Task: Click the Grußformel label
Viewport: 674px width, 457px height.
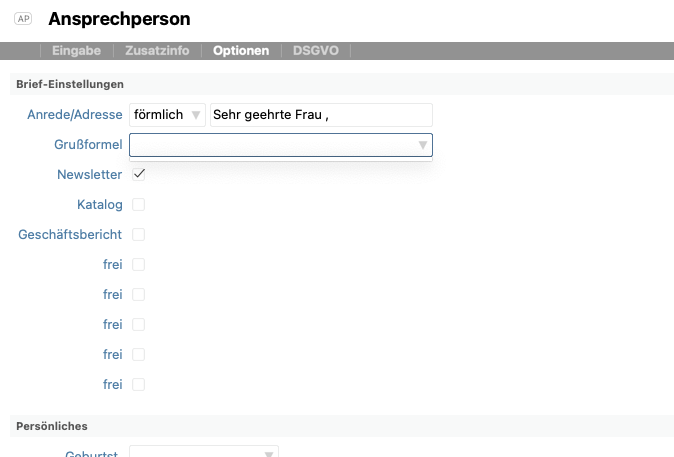Action: click(87, 145)
